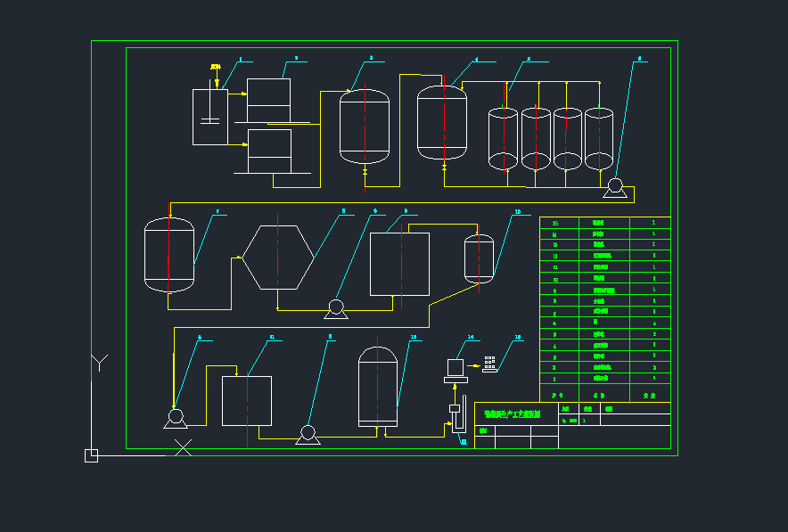Select the square tank at callout 11
Viewport: 788px width, 532px height.
[x=247, y=401]
